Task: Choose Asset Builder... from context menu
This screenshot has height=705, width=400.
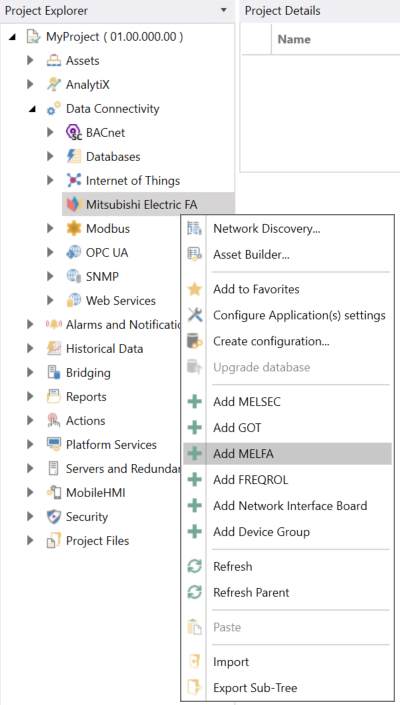Action: pyautogui.click(x=288, y=254)
